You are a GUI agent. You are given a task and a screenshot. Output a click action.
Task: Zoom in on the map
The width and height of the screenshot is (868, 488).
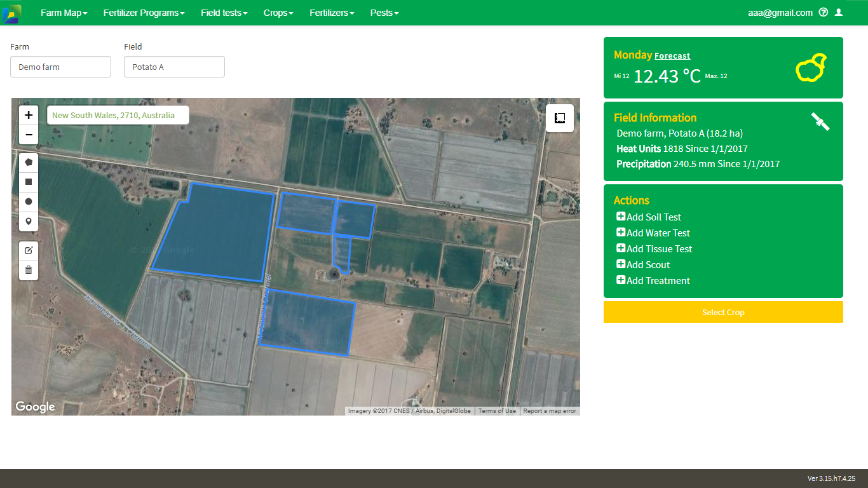pyautogui.click(x=29, y=116)
